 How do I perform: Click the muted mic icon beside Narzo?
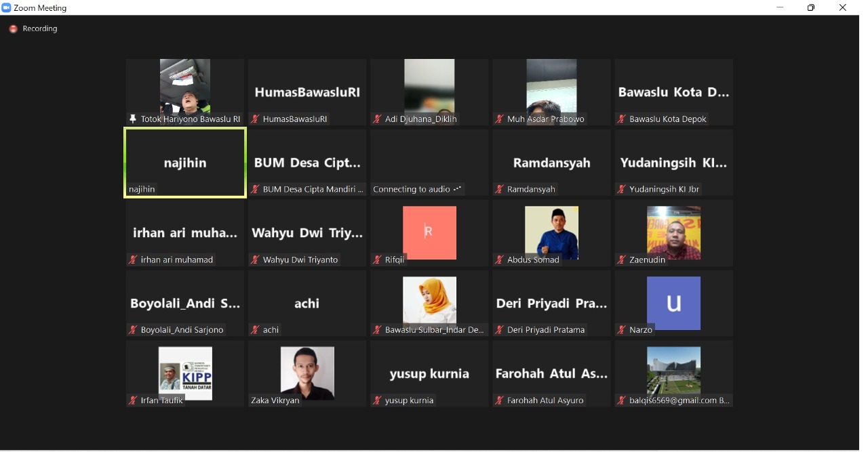coord(622,330)
